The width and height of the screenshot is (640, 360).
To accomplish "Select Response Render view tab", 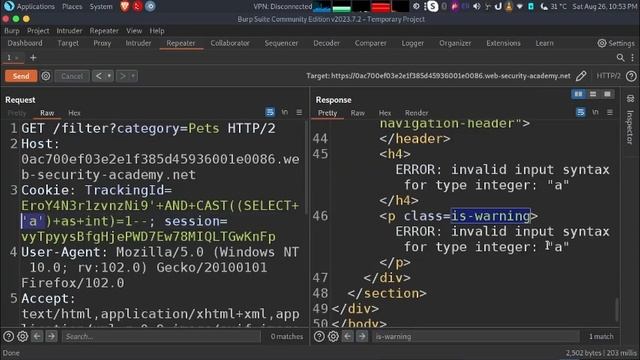I will (416, 113).
